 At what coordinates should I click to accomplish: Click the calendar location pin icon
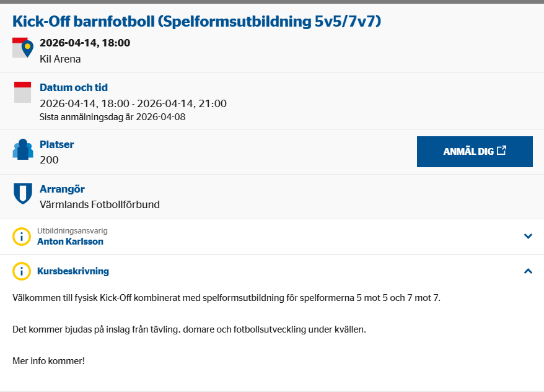(23, 48)
